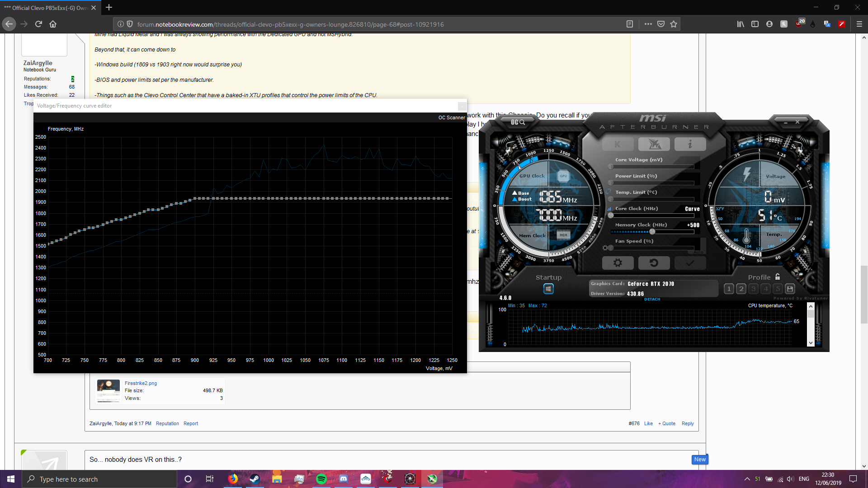Report ZaiArgylle's post

191,423
